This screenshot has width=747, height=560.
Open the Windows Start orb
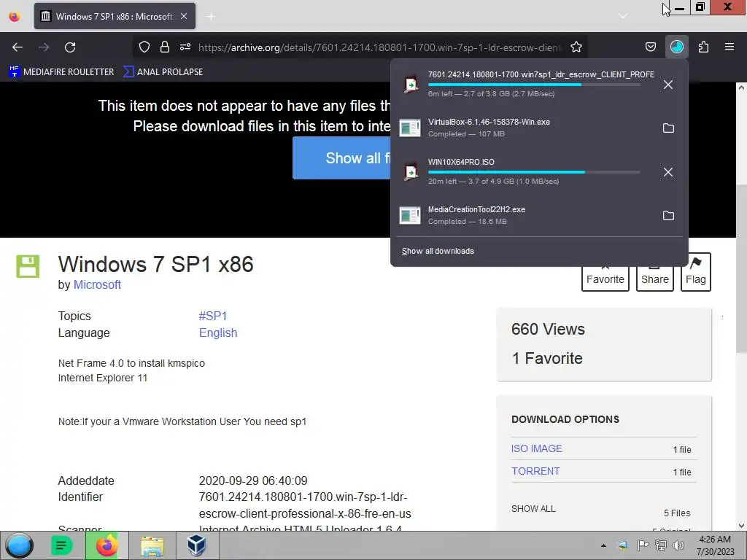pyautogui.click(x=19, y=545)
